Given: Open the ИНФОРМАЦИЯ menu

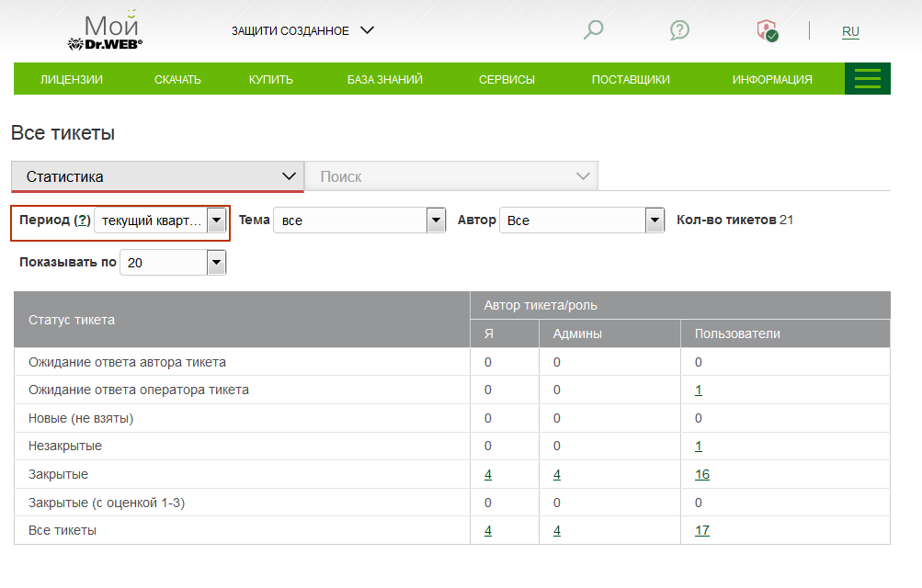Looking at the screenshot, I should 772,79.
